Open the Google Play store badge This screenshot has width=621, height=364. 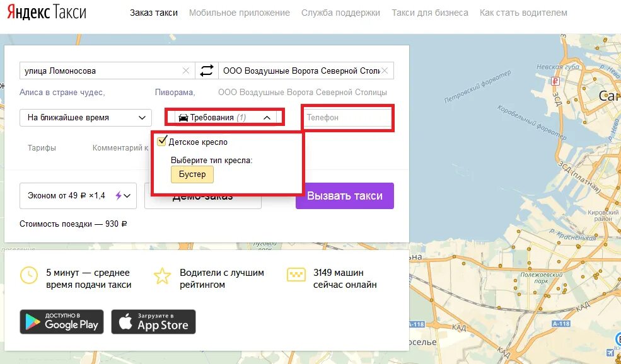[62, 322]
